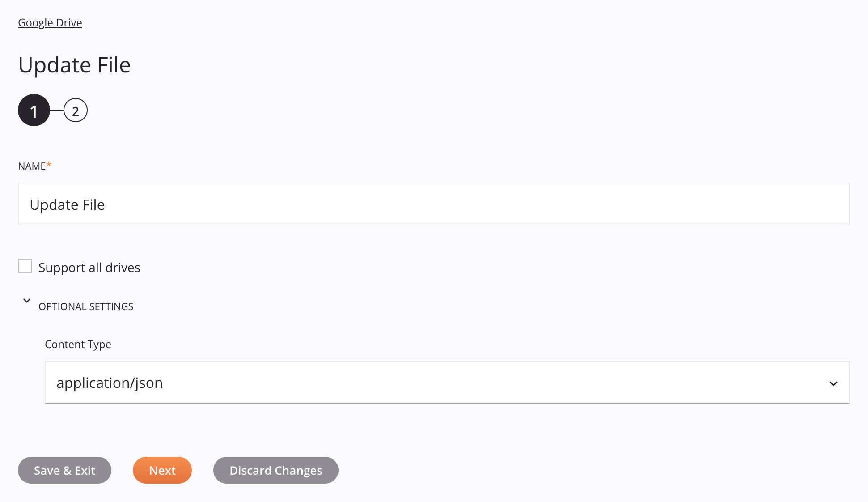Screen dimensions: 868x502
Task: Click step 2 circle in progress indicator
Action: (x=75, y=110)
